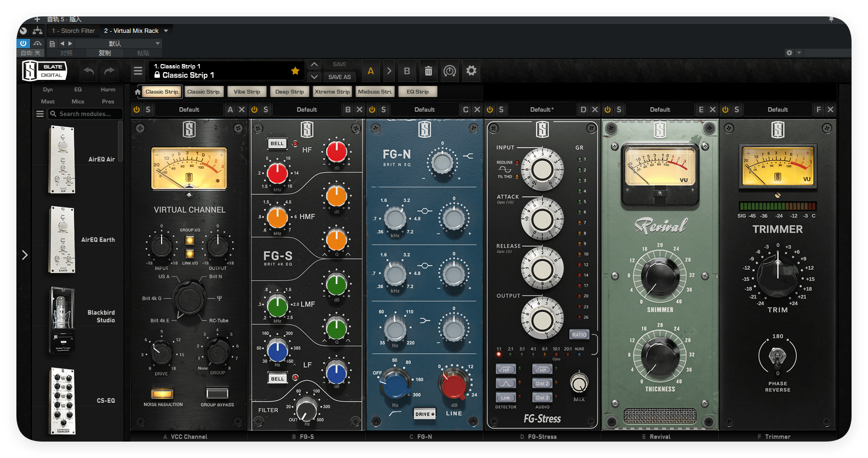
Task: Switch to the Mixbuss Strip tab
Action: click(375, 92)
